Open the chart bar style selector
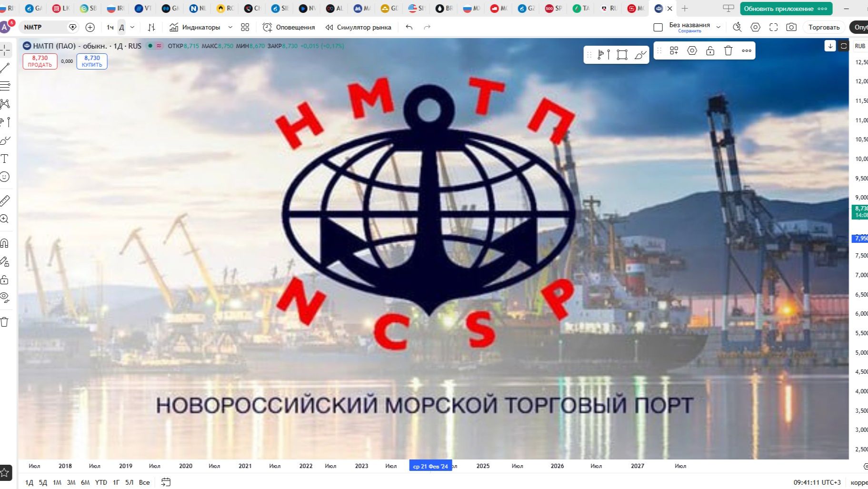Image resolution: width=868 pixels, height=489 pixels. 151,27
